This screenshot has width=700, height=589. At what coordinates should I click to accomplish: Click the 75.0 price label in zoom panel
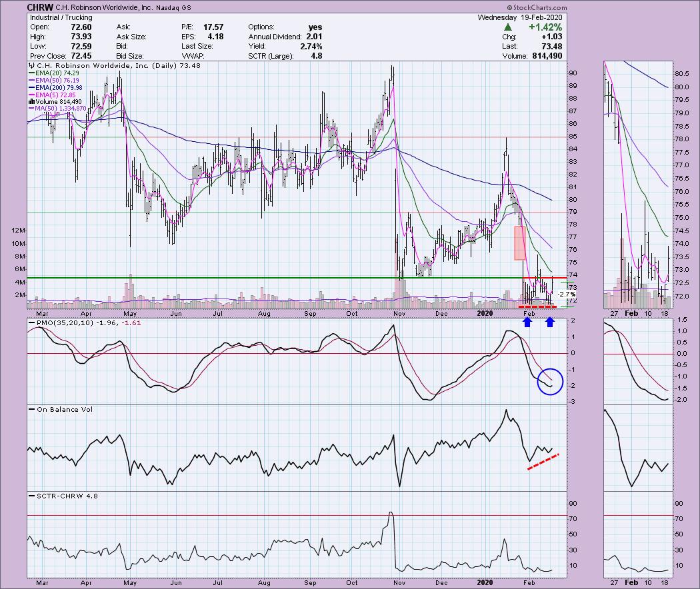tap(682, 218)
